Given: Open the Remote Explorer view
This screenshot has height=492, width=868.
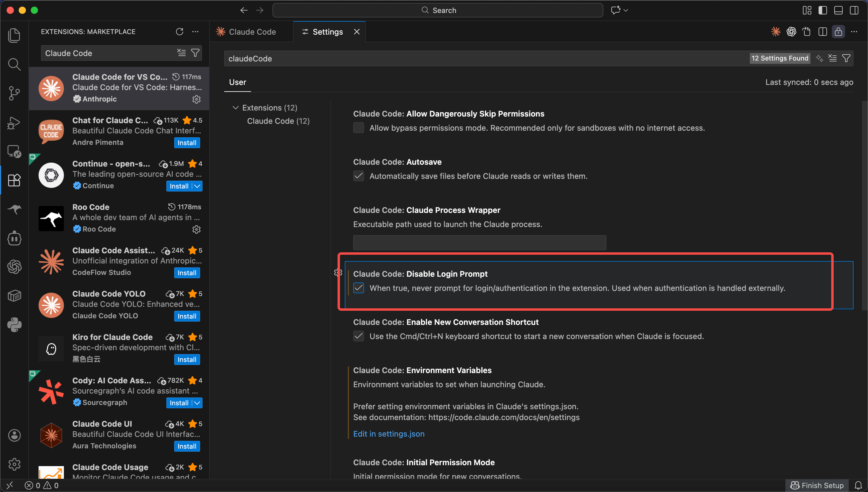Looking at the screenshot, I should pyautogui.click(x=14, y=151).
